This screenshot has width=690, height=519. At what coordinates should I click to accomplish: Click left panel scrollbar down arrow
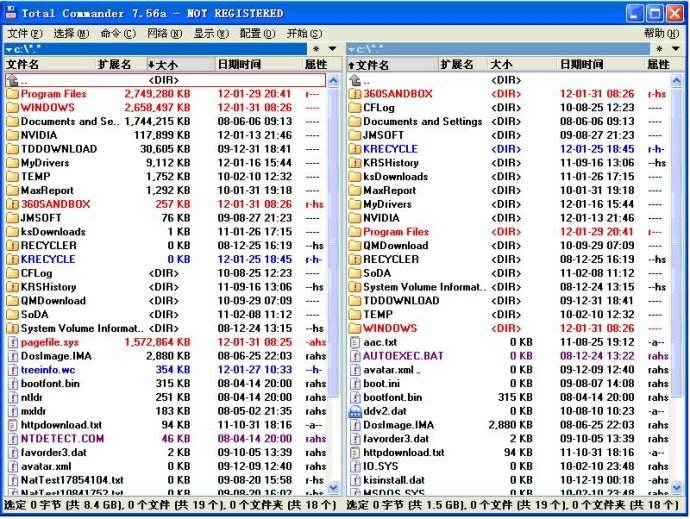pos(334,488)
